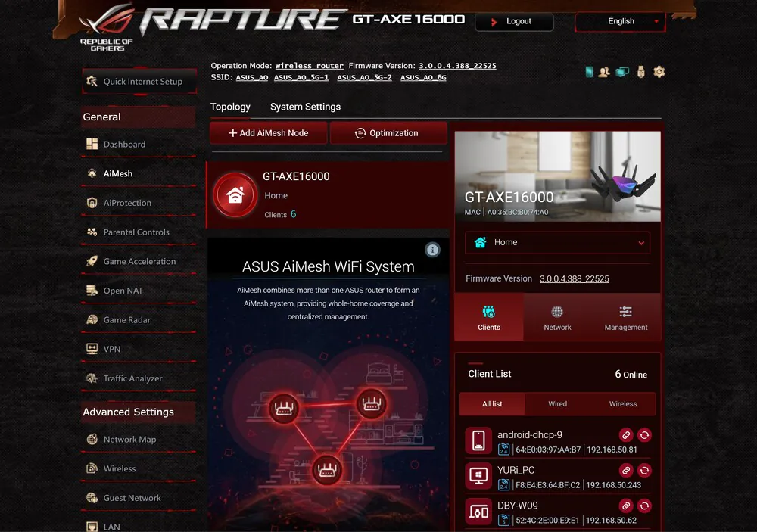Viewport: 757px width, 532px height.
Task: Click the reconnect icon for android-dhcp-9
Action: [644, 435]
